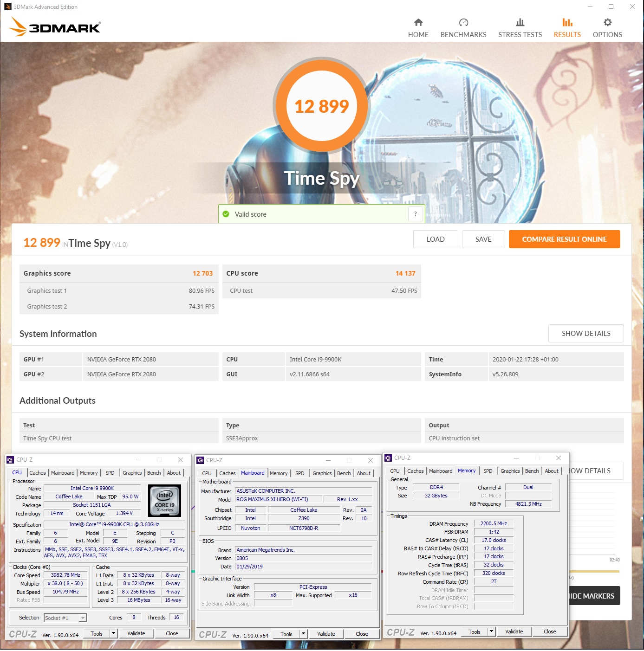
Task: Click the SAVE button
Action: tap(483, 239)
